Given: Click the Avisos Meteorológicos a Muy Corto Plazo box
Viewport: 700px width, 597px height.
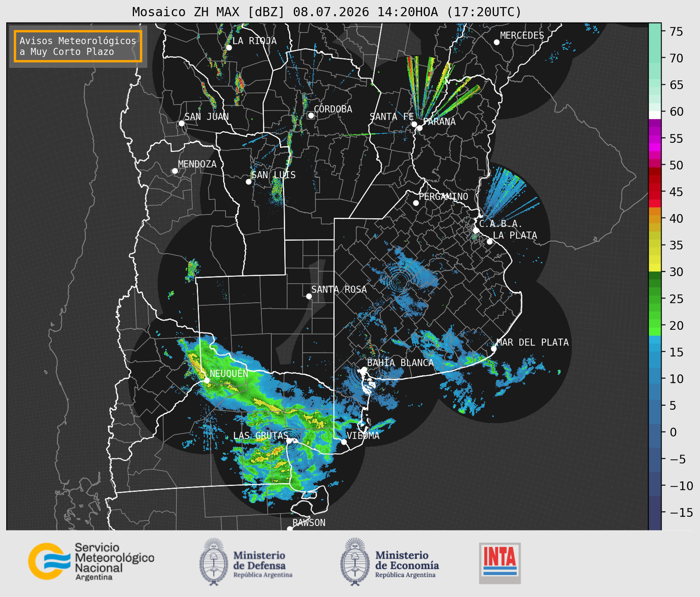Looking at the screenshot, I should pos(78,46).
